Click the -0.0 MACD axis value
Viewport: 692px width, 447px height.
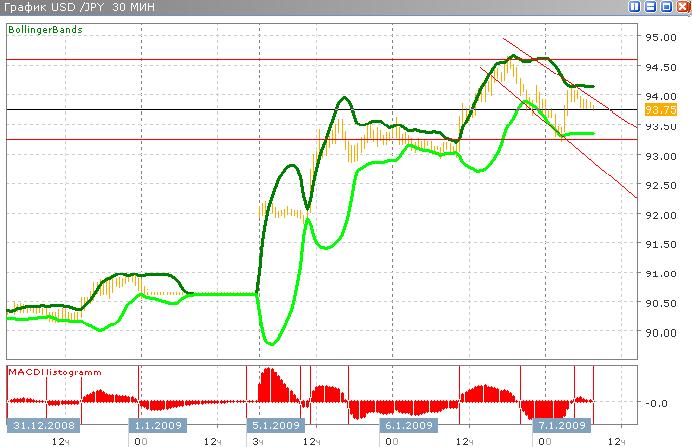pos(657,403)
